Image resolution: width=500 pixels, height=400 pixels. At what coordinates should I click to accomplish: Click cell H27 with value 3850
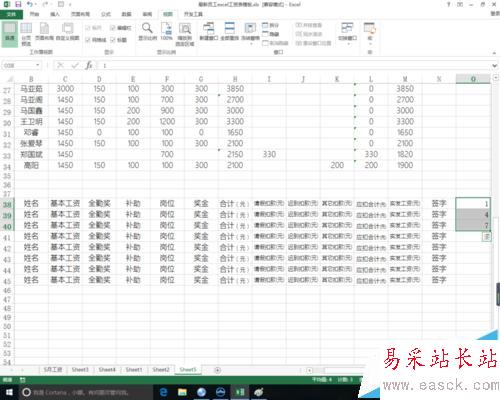pyautogui.click(x=235, y=89)
